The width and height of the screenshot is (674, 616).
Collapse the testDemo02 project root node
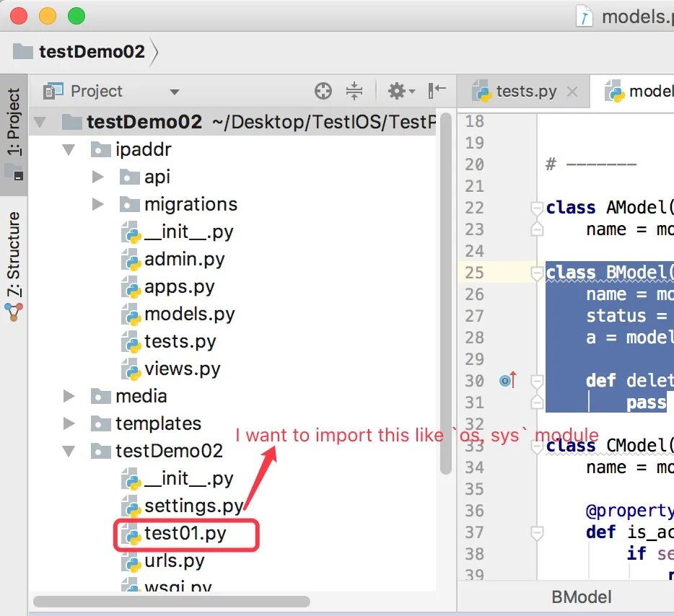coord(40,123)
